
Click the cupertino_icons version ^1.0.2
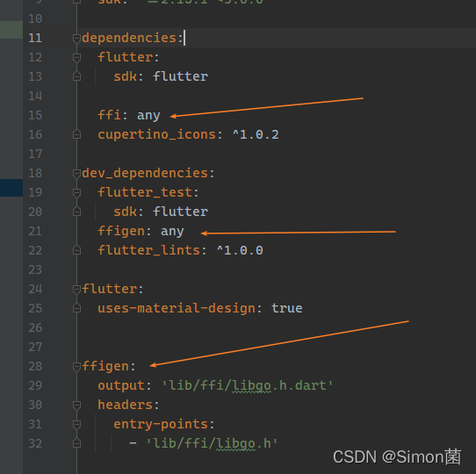pyautogui.click(x=256, y=134)
